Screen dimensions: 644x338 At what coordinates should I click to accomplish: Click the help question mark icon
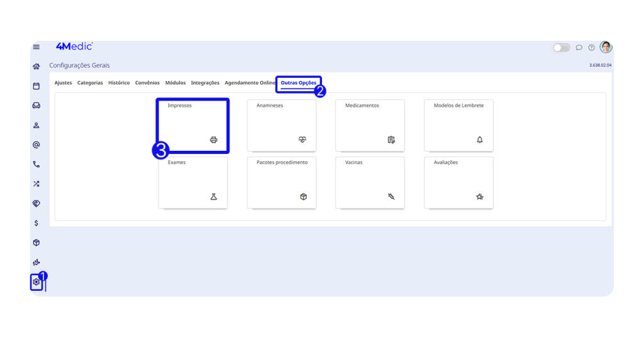[x=592, y=48]
